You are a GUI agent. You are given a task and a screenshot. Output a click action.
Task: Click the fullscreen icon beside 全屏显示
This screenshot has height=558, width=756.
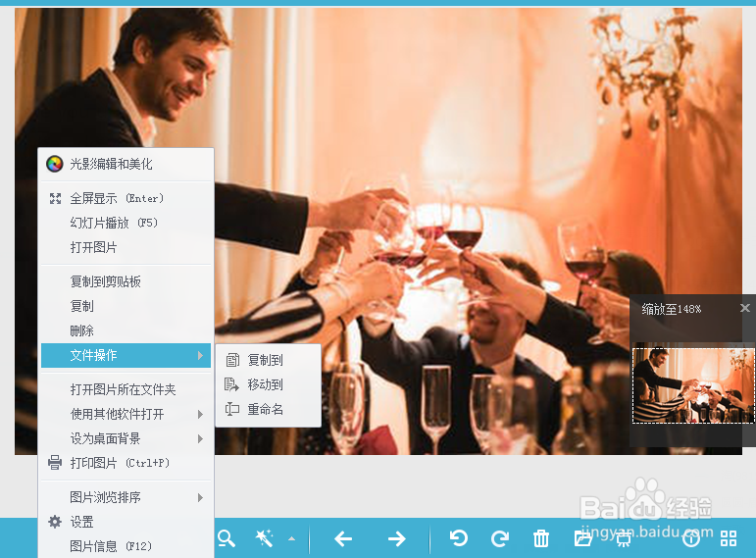click(56, 198)
